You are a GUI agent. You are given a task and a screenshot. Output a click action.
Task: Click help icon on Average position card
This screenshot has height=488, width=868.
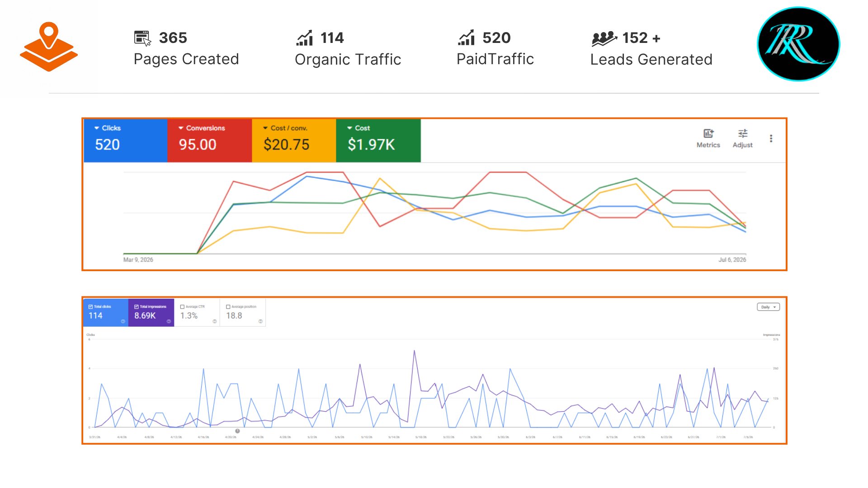pos(260,321)
